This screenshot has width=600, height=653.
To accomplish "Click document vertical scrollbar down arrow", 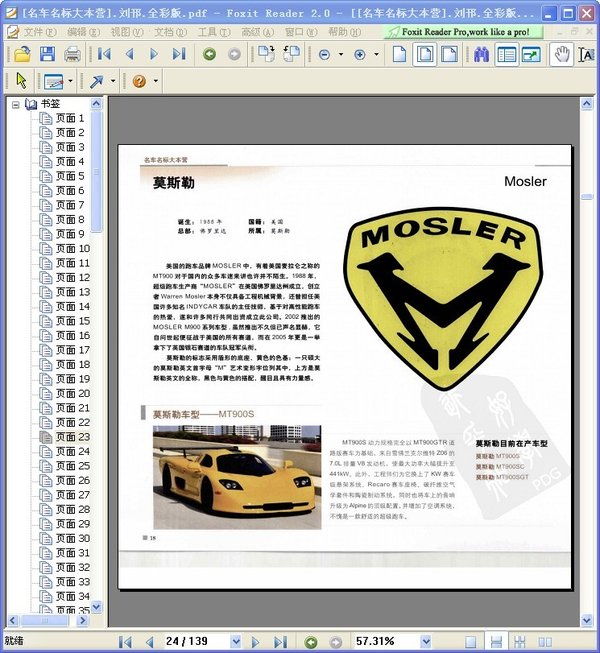I will click(587, 620).
